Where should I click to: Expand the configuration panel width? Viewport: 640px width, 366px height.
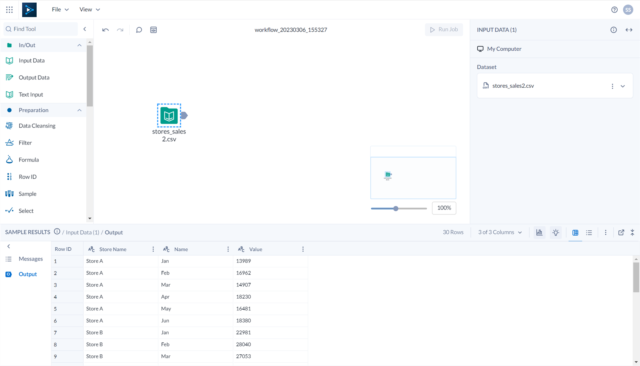click(629, 30)
